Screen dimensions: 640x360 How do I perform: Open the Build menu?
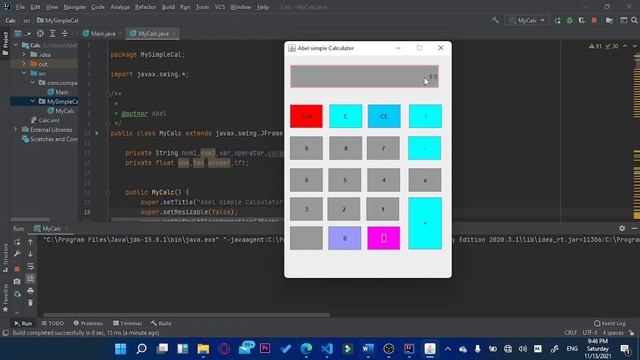click(168, 7)
